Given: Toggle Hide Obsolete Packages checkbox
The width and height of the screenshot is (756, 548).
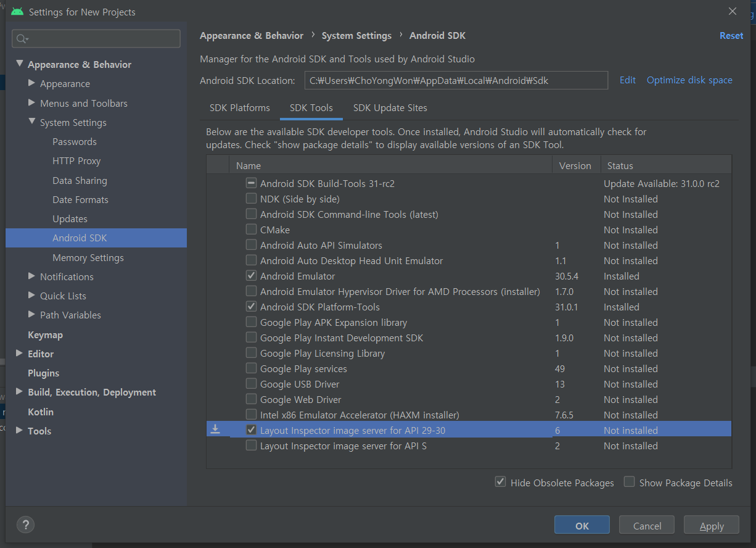Looking at the screenshot, I should tap(501, 482).
